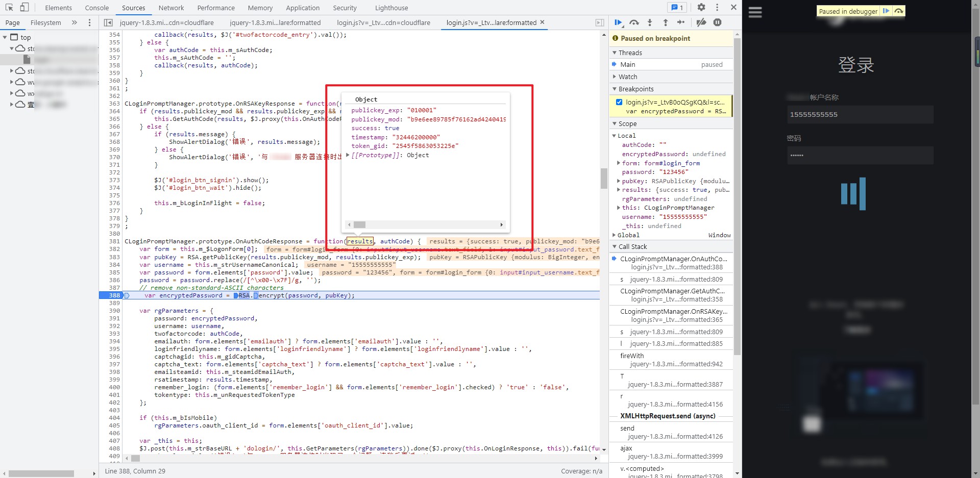Open DevTools settings gear

pyautogui.click(x=701, y=8)
